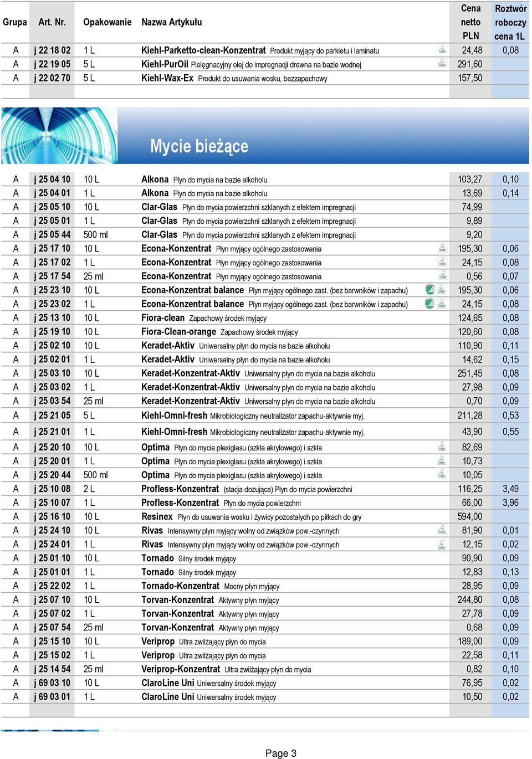Viewport: 532px width, 759px height.
Task: Click the price "82,69" for Optima 10 L
Action: coord(472,447)
